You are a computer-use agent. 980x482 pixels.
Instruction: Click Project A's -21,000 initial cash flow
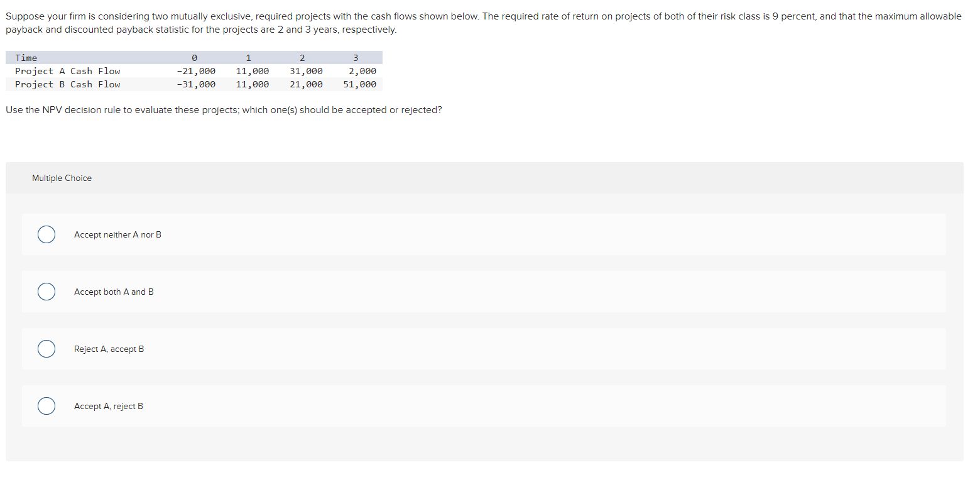point(196,71)
